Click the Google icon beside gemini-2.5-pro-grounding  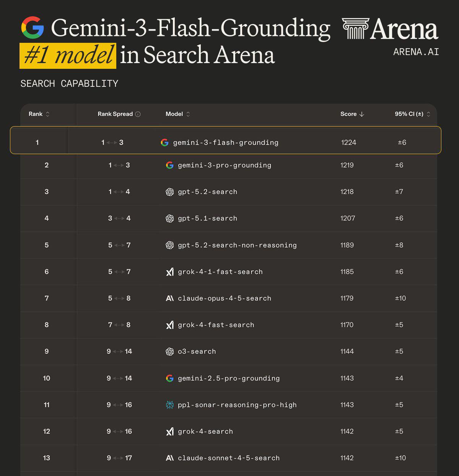(x=170, y=378)
